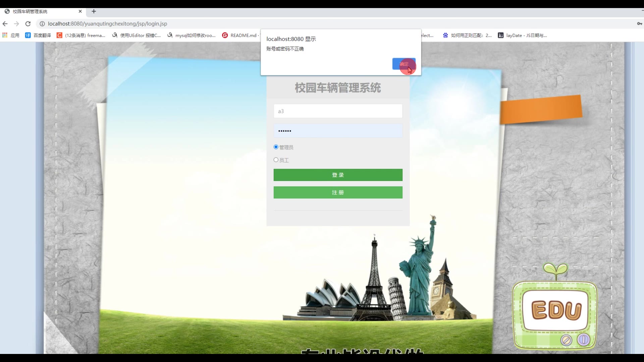644x362 pixels.
Task: Open the (12条消息) freema... bookmark
Action: (81, 35)
